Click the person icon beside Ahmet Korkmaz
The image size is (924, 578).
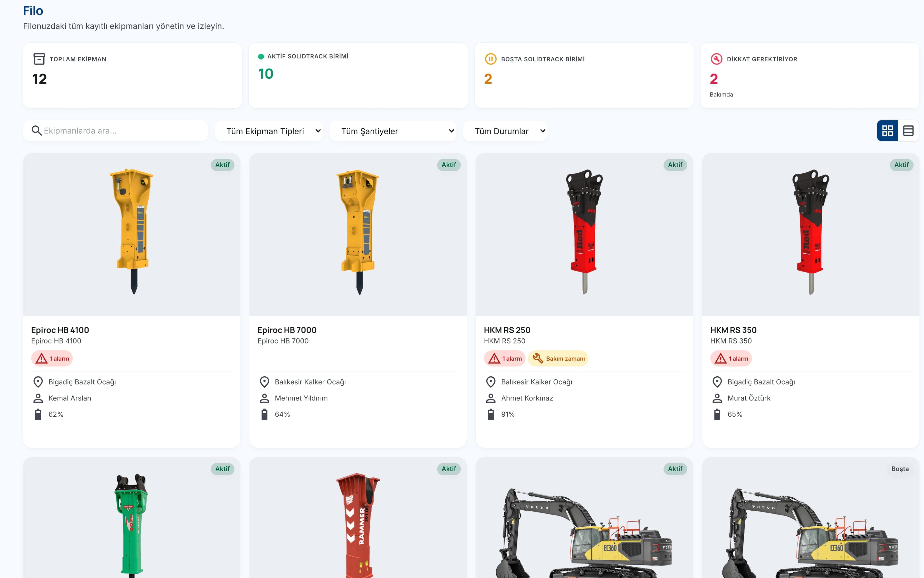click(491, 398)
